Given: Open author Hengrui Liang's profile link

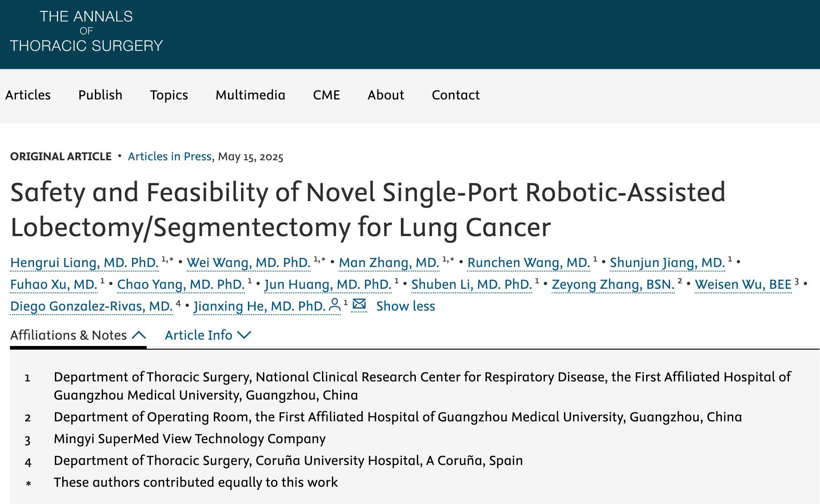Looking at the screenshot, I should point(84,262).
